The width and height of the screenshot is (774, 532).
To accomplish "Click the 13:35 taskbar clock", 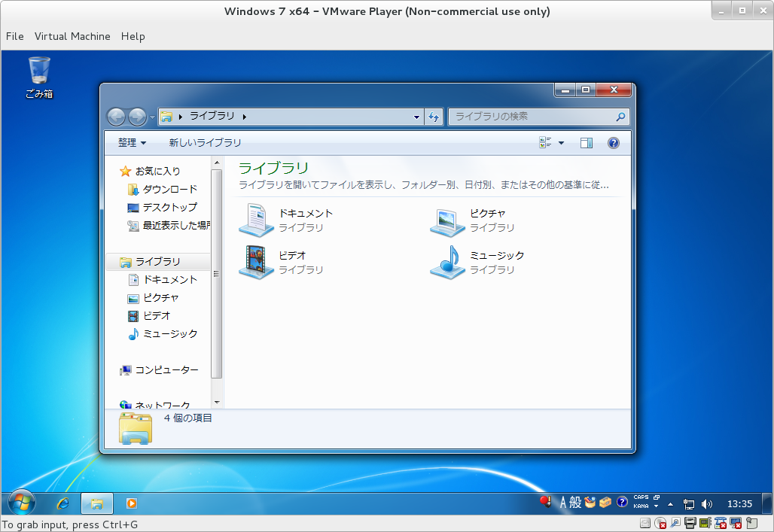I will coord(739,504).
